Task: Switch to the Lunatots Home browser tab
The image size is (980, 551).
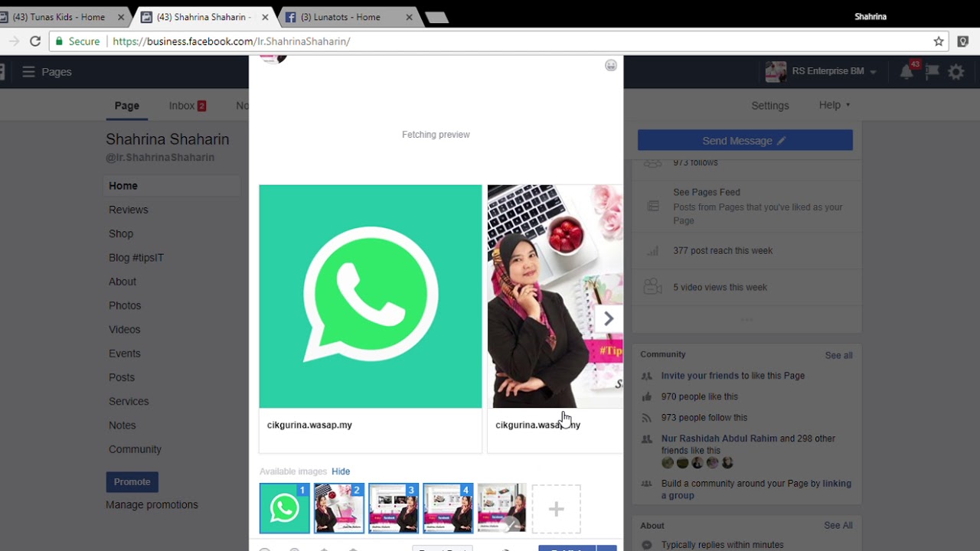Action: (x=341, y=17)
